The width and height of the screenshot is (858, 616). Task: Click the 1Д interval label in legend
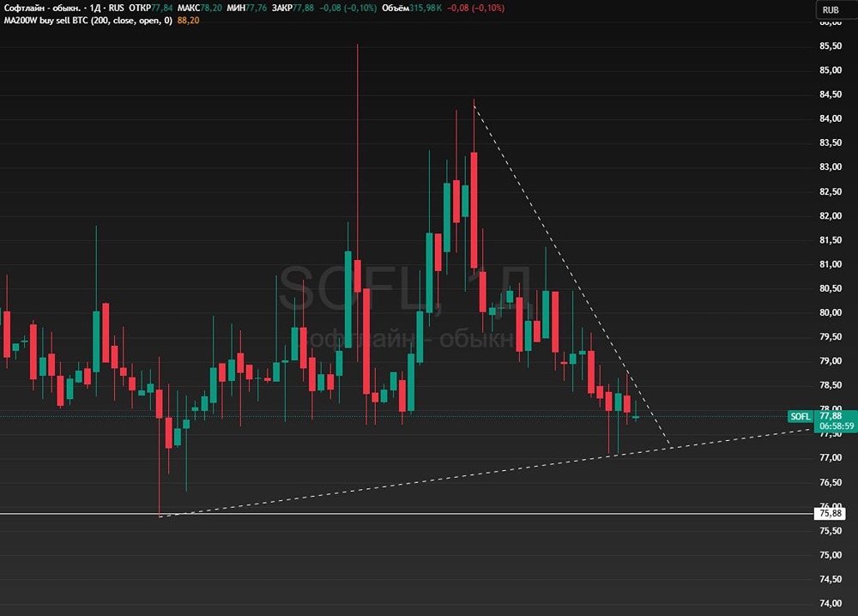click(x=94, y=9)
